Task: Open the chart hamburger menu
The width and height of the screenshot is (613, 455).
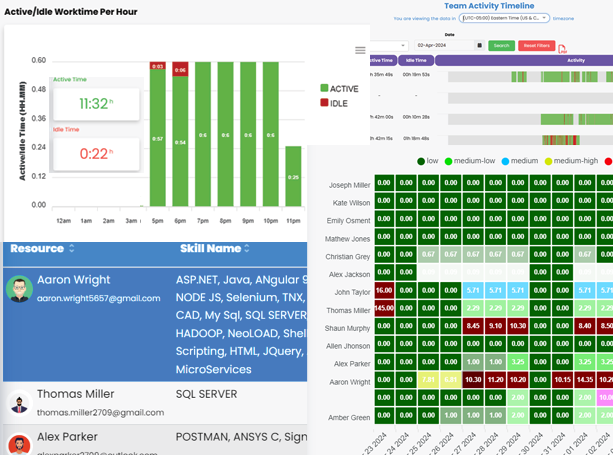Action: point(360,50)
